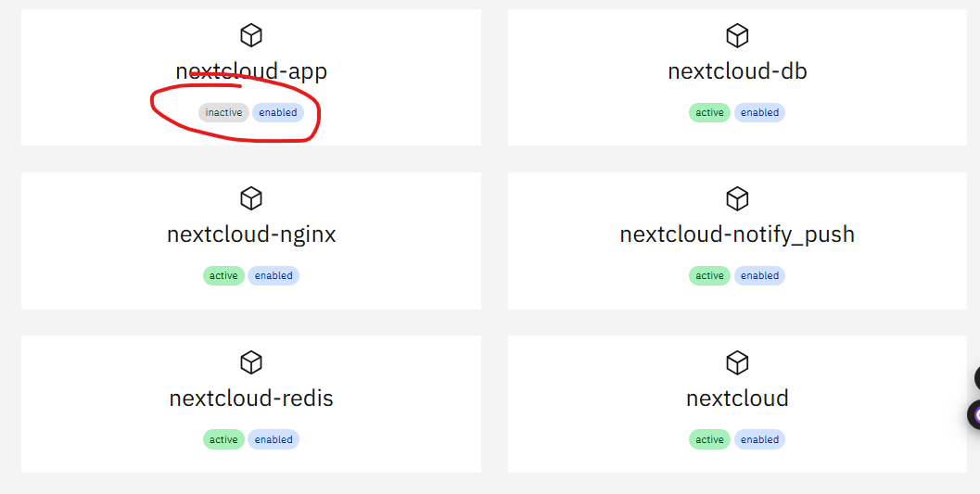This screenshot has height=494, width=980.
Task: Click the inactive badge on nextcloud-app
Action: pyautogui.click(x=223, y=112)
